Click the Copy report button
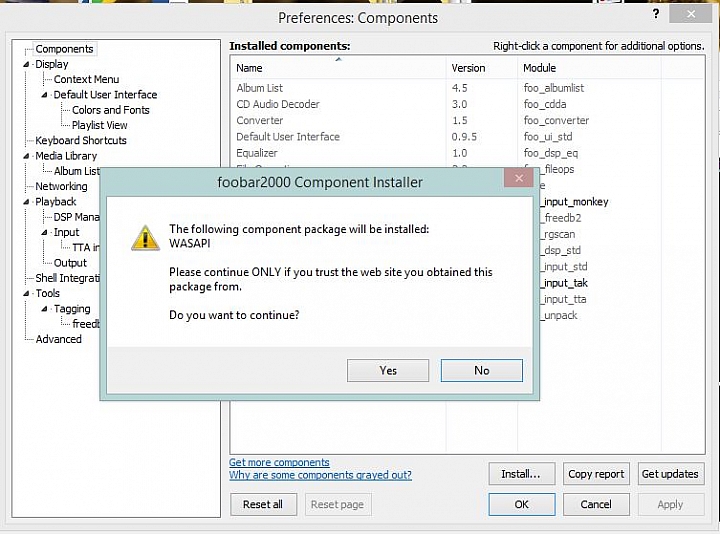The height and width of the screenshot is (534, 720). click(x=596, y=474)
